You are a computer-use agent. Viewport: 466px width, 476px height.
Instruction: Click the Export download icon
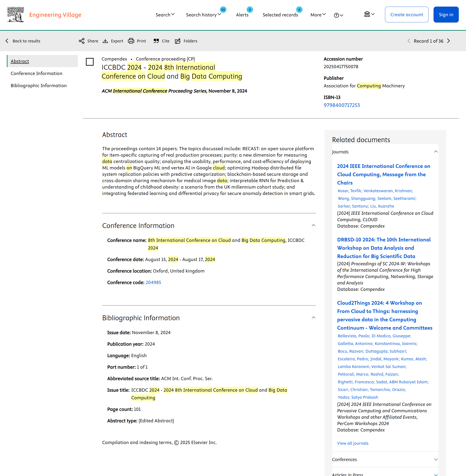pos(105,41)
